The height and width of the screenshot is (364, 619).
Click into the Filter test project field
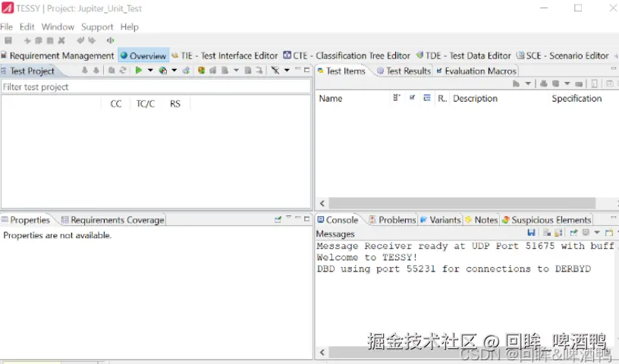point(156,87)
